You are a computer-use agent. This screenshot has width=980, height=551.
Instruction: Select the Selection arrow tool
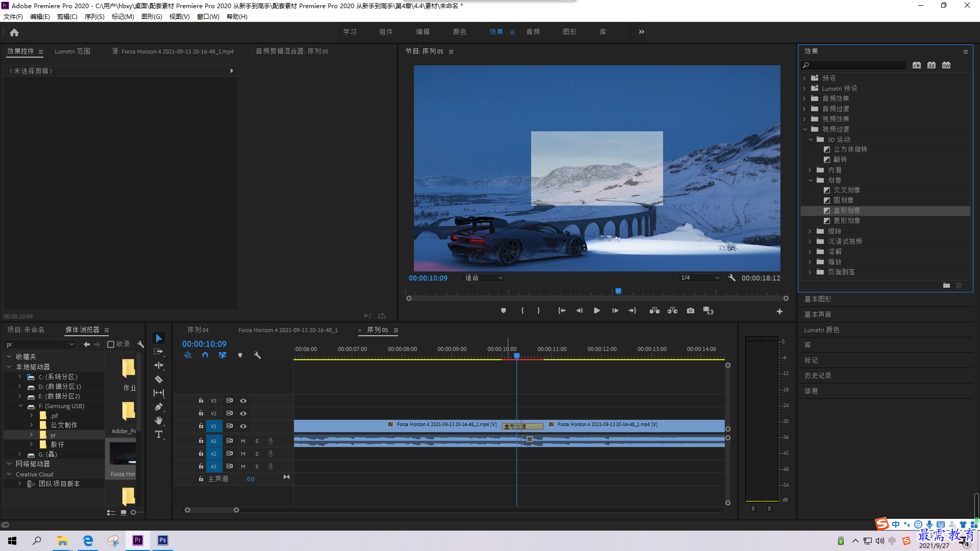click(x=159, y=338)
